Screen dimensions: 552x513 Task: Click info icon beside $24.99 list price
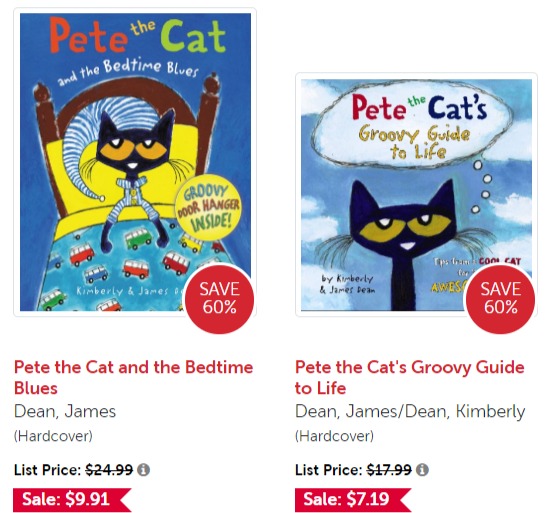143,469
